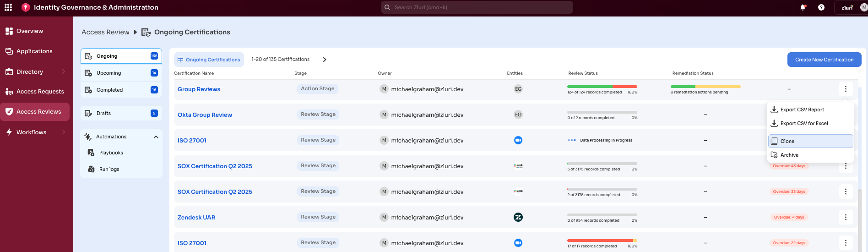
Task: Open three-dot menu for Overdue: 22 days row
Action: [x=846, y=243]
